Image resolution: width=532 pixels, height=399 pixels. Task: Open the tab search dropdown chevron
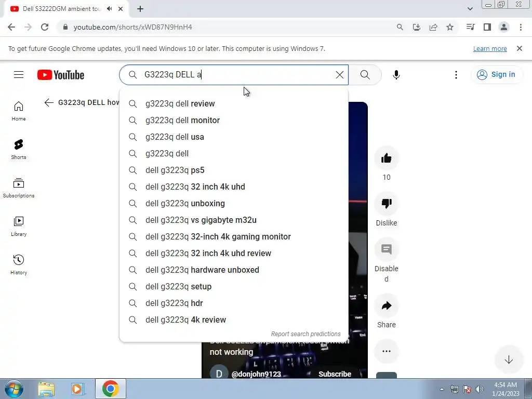[x=470, y=9]
